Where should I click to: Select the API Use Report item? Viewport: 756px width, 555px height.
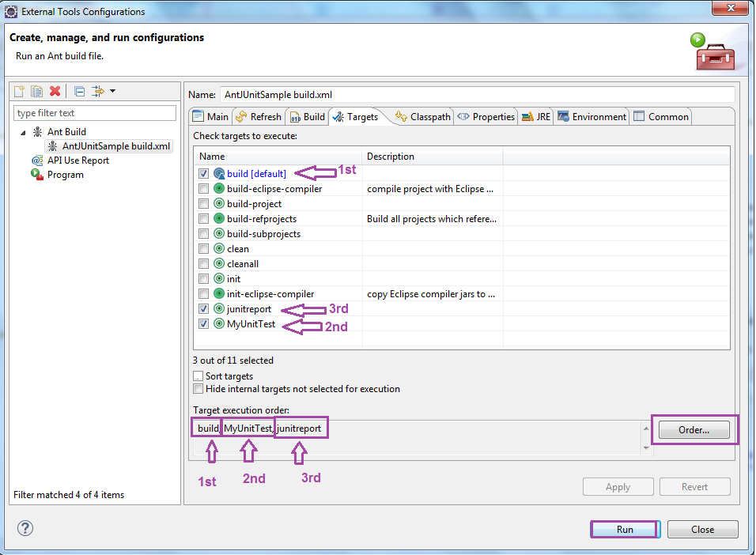(77, 160)
